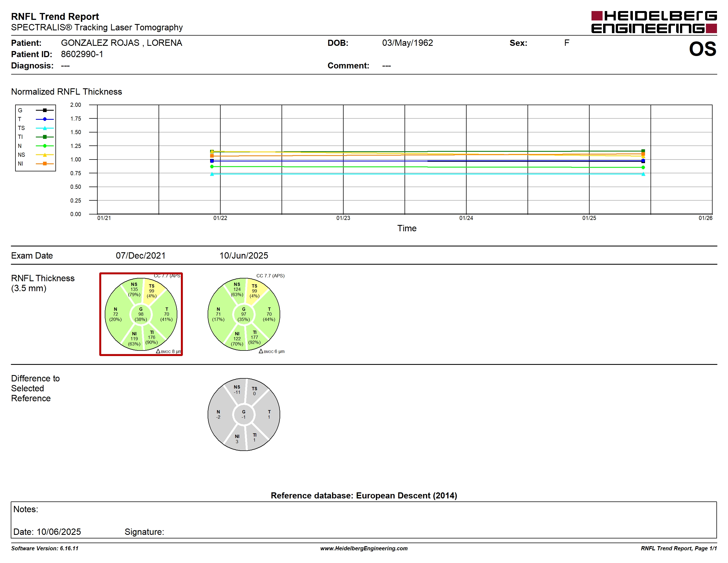The height and width of the screenshot is (563, 728).
Task: Click the exam date 10/Jun/2025
Action: [x=244, y=256]
